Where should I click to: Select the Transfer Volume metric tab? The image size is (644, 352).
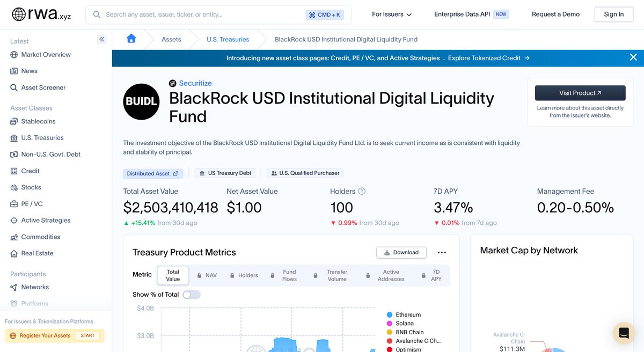[x=331, y=275]
